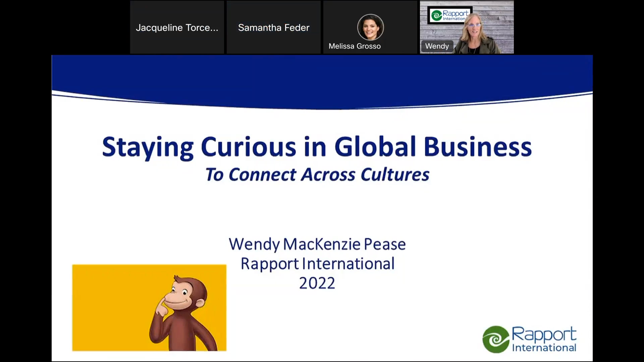Click 'Rapport International' text under presenter name

coord(317,264)
